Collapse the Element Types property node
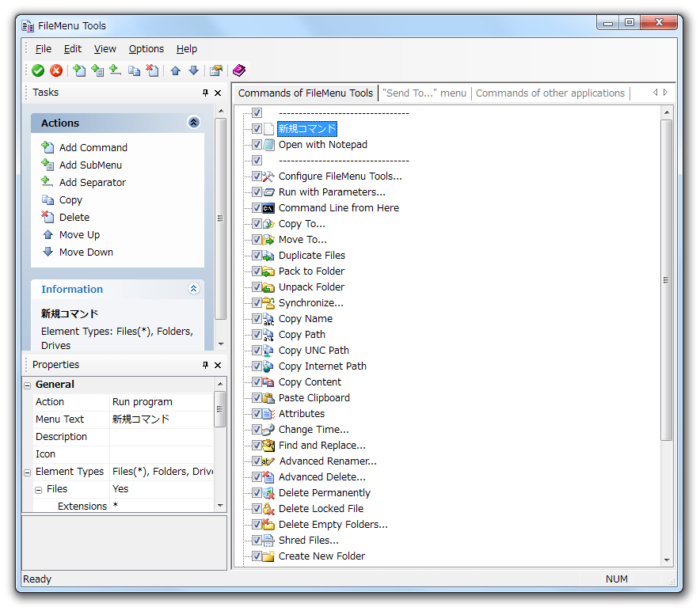Image resolution: width=700 pixels, height=611 pixels. (x=28, y=472)
